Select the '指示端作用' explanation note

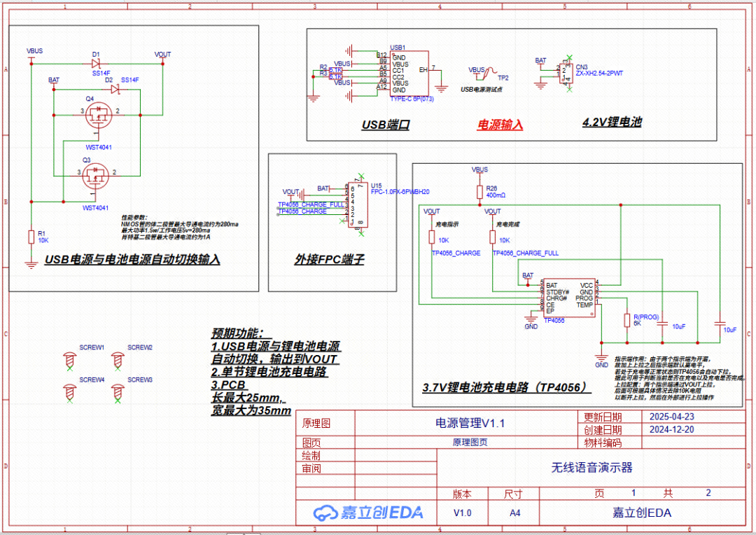679,378
